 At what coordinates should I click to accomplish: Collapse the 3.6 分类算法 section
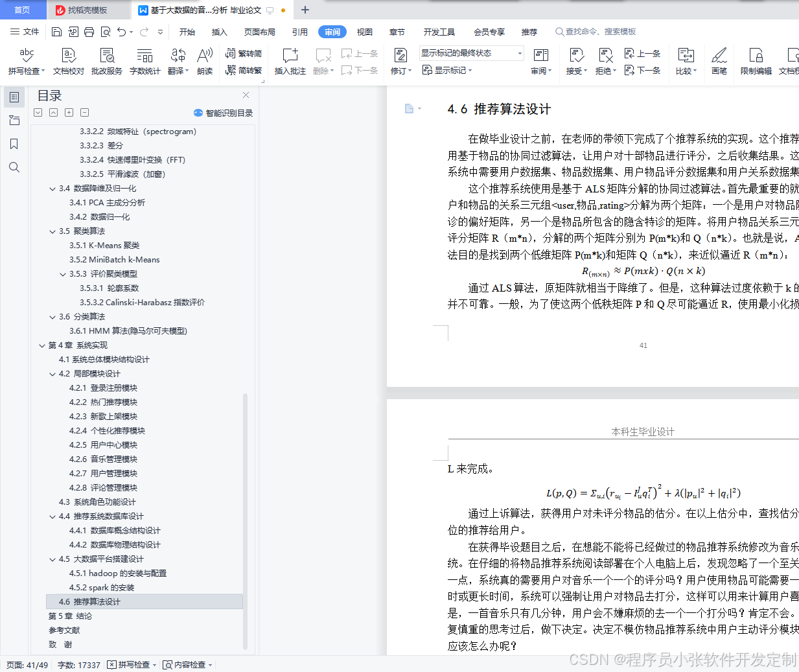52,317
